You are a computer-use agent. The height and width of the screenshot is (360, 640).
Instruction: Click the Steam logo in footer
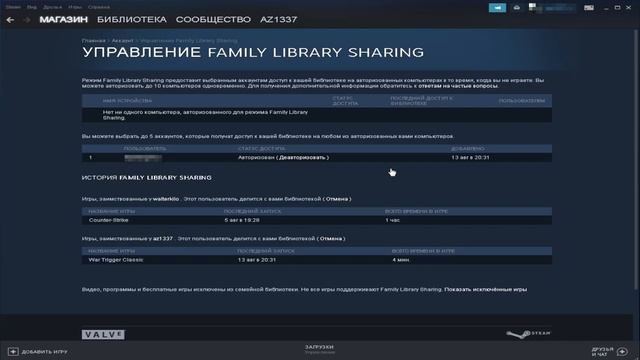[x=529, y=334]
